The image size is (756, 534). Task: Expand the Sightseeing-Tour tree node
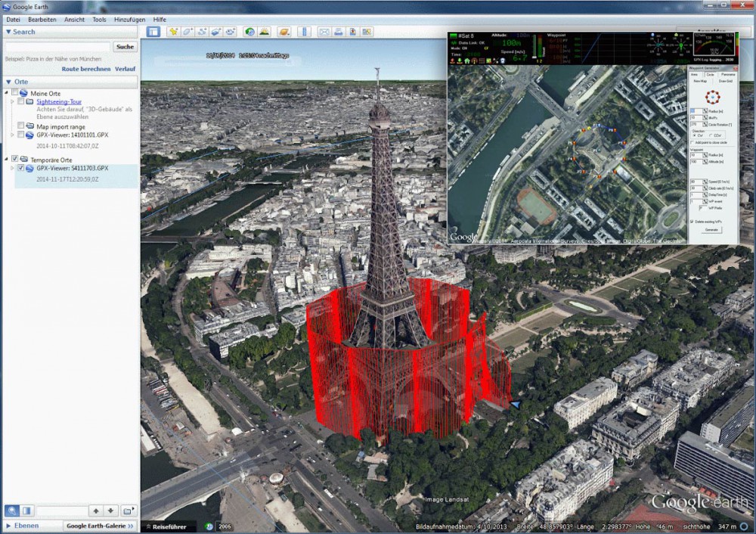point(13,101)
